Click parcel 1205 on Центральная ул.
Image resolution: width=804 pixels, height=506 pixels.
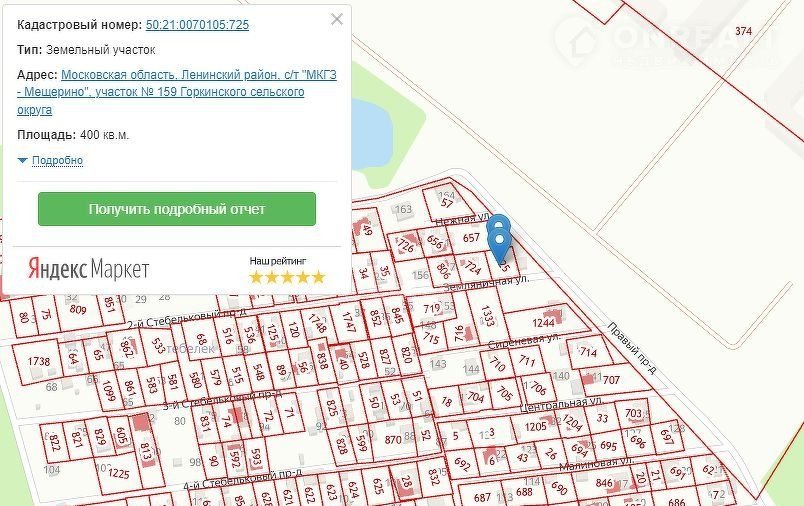coord(535,426)
